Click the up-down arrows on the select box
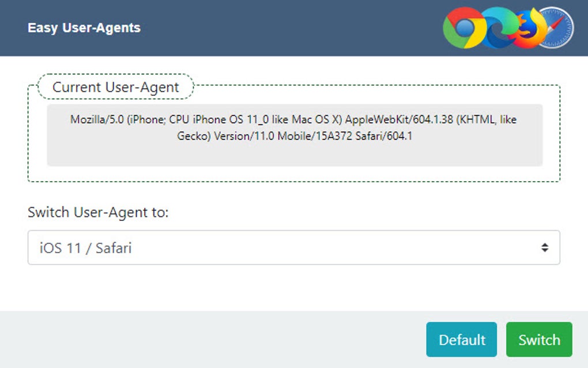 point(544,248)
